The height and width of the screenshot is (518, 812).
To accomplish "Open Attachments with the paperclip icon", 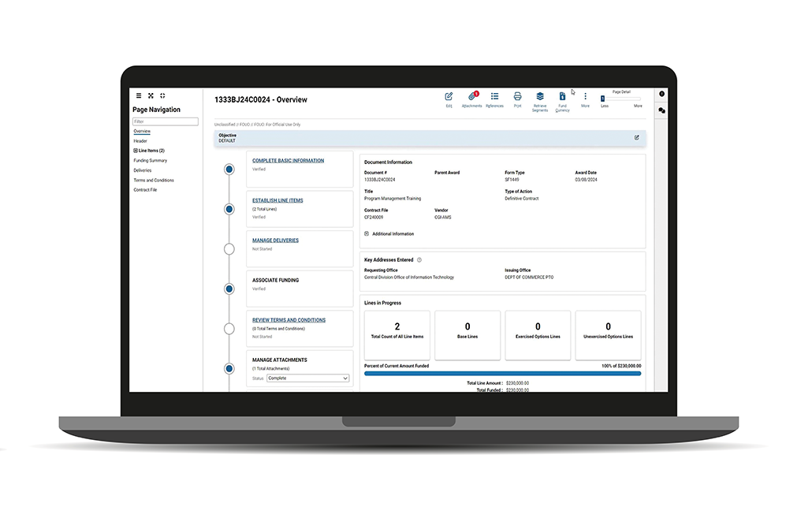I will pyautogui.click(x=472, y=96).
